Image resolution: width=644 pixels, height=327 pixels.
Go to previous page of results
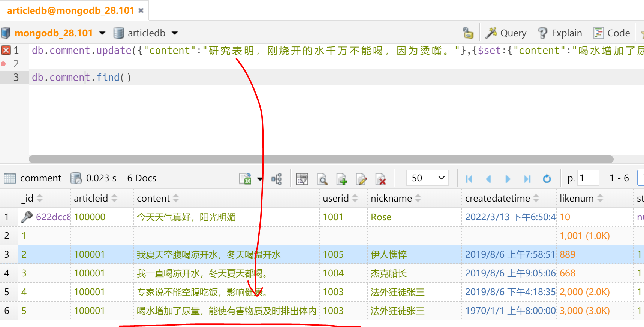click(x=488, y=179)
